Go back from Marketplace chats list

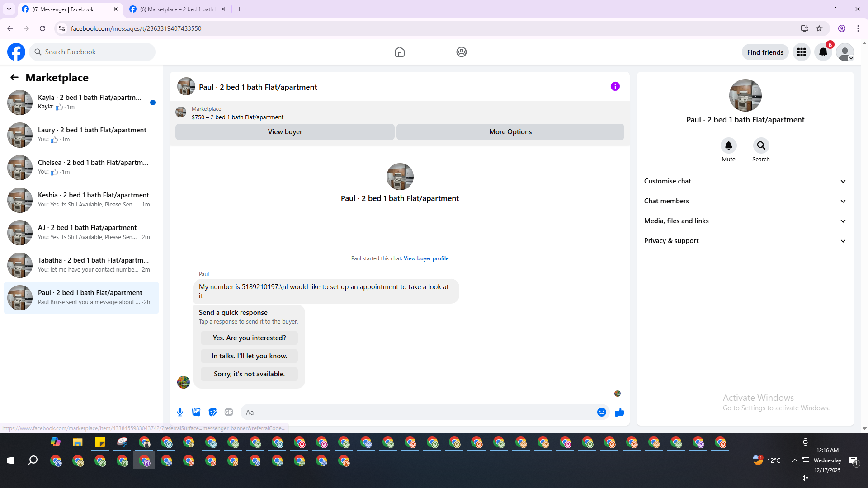[x=14, y=77]
